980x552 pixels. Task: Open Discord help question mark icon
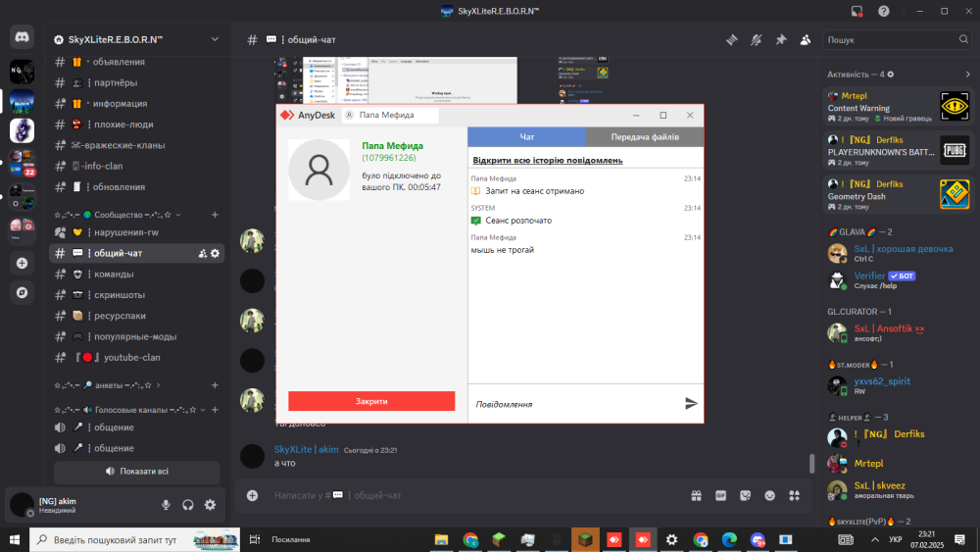(x=883, y=11)
